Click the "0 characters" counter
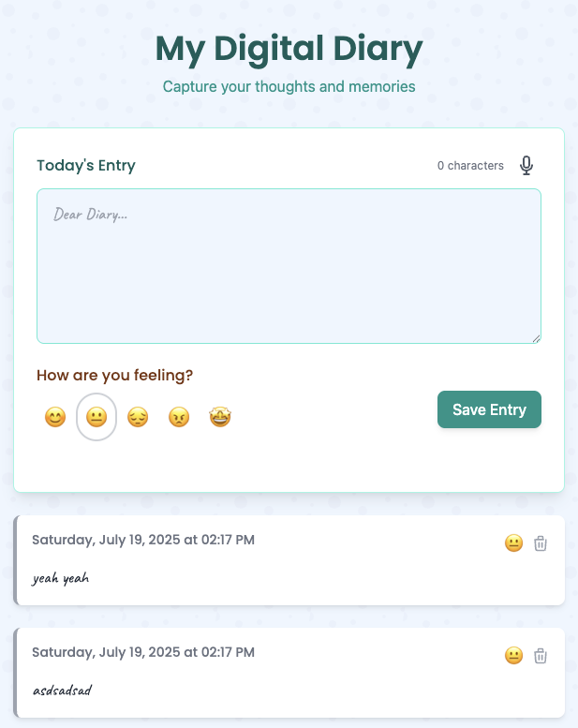This screenshot has width=578, height=728. point(470,166)
